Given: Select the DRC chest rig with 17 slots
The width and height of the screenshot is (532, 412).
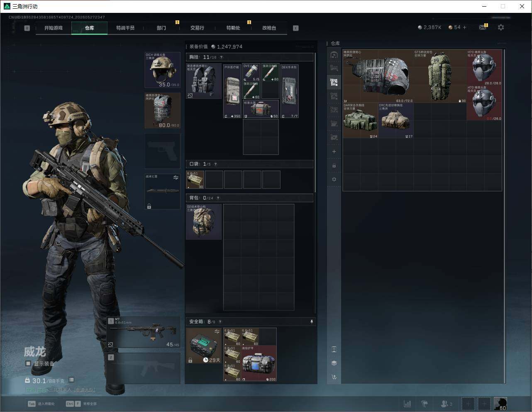Looking at the screenshot, I should (x=396, y=120).
